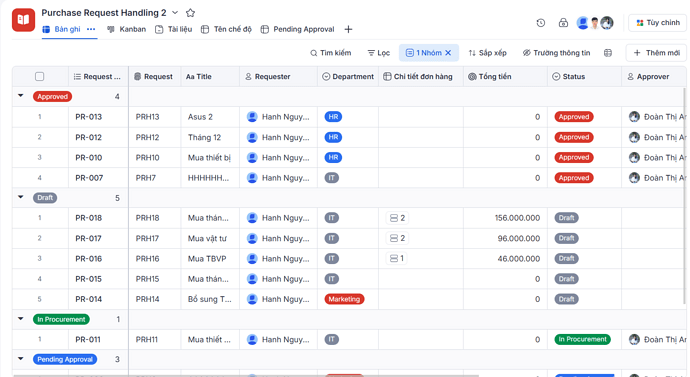Star the Purchase Request Handling 2 base
Screen dimensions: 690x377
click(x=190, y=13)
